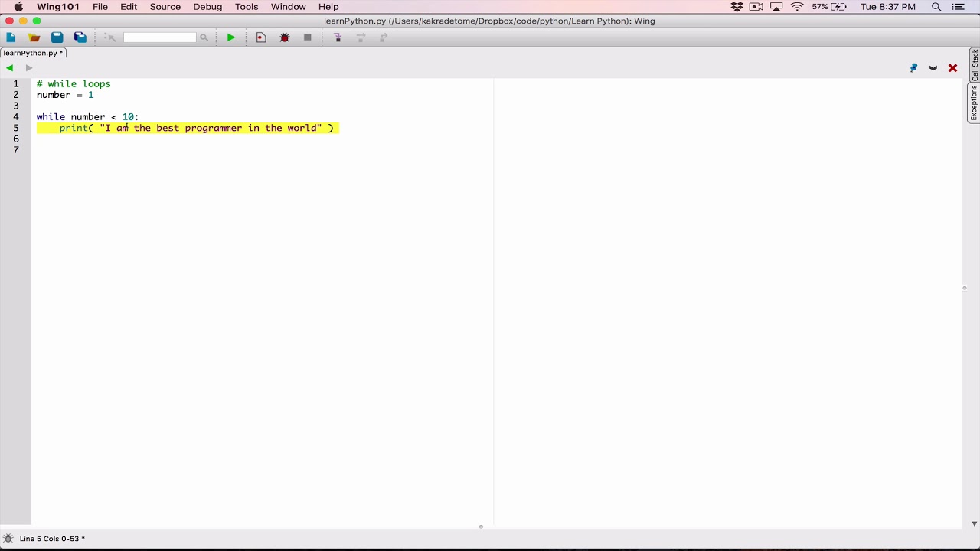The width and height of the screenshot is (980, 551).
Task: Create a new file with the toolbar icon
Action: 11,37
